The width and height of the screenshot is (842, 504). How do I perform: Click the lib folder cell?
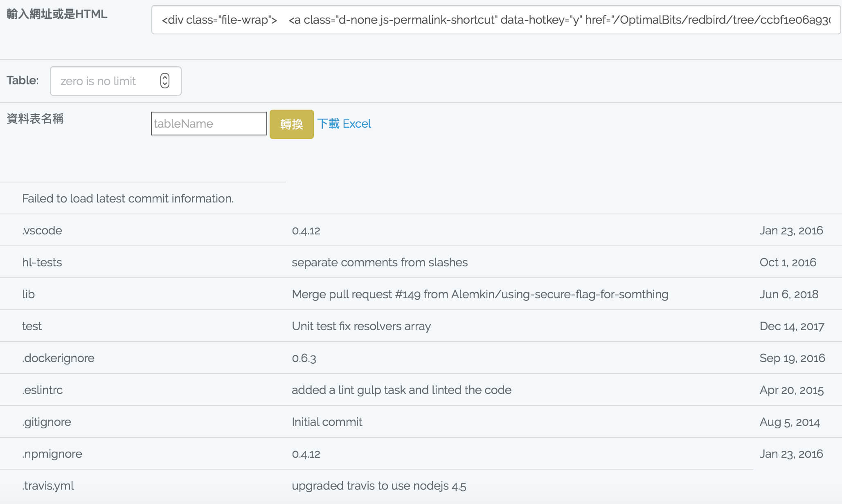[x=28, y=294]
